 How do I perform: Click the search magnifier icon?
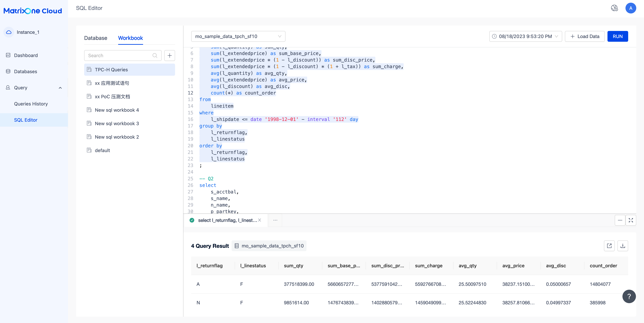tap(155, 56)
